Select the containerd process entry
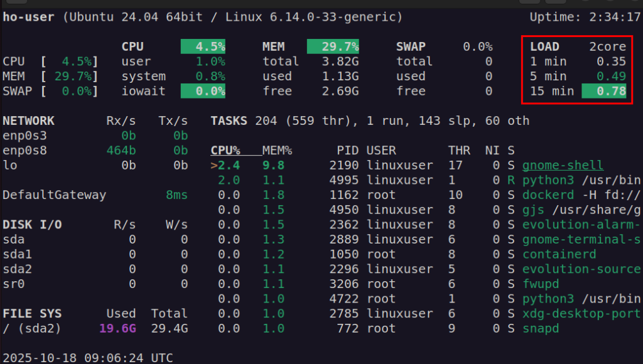This screenshot has width=643, height=364. coord(559,254)
